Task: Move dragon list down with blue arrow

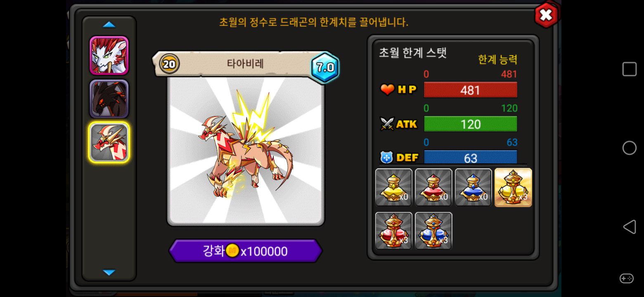Action: point(109,272)
